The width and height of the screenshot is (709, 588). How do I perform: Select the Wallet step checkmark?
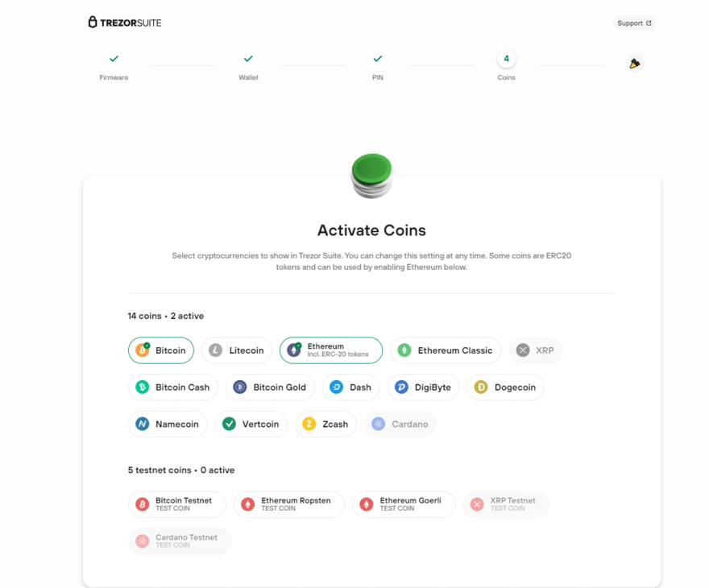tap(248, 59)
